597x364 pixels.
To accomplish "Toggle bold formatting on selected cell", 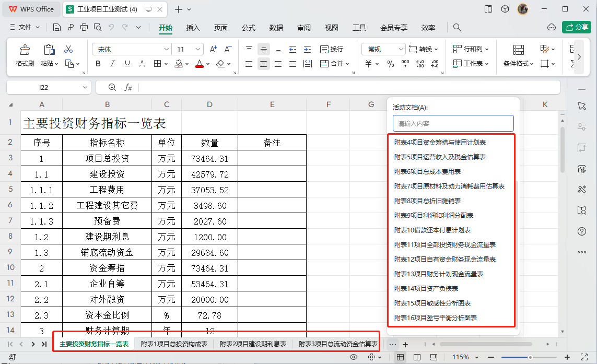I will click(97, 63).
